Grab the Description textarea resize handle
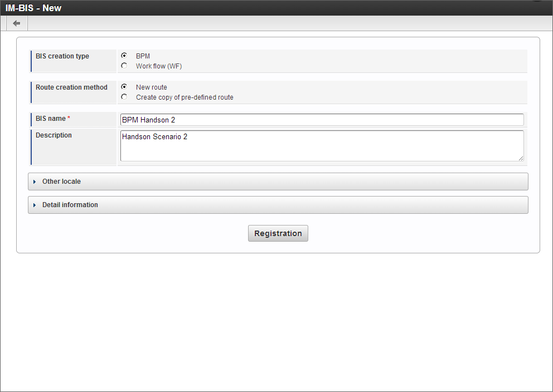The image size is (553, 392). point(521,159)
